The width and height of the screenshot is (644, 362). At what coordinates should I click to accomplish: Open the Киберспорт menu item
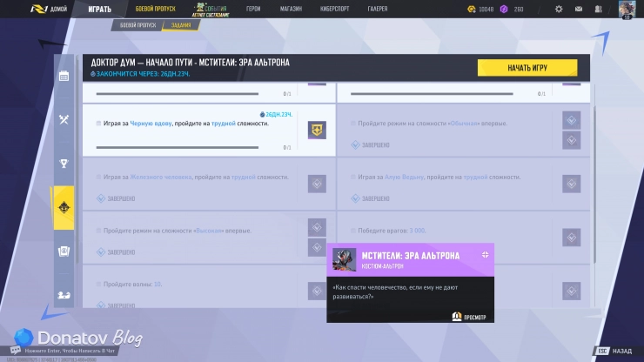click(335, 9)
